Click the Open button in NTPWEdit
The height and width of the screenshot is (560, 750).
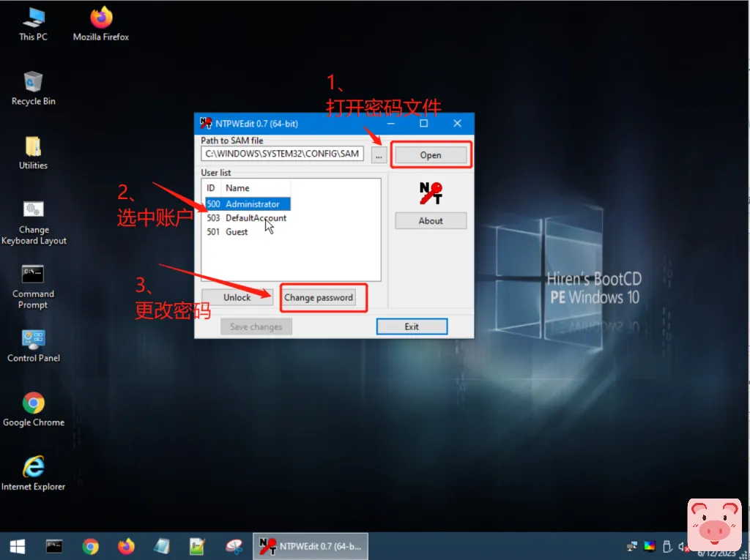point(431,155)
